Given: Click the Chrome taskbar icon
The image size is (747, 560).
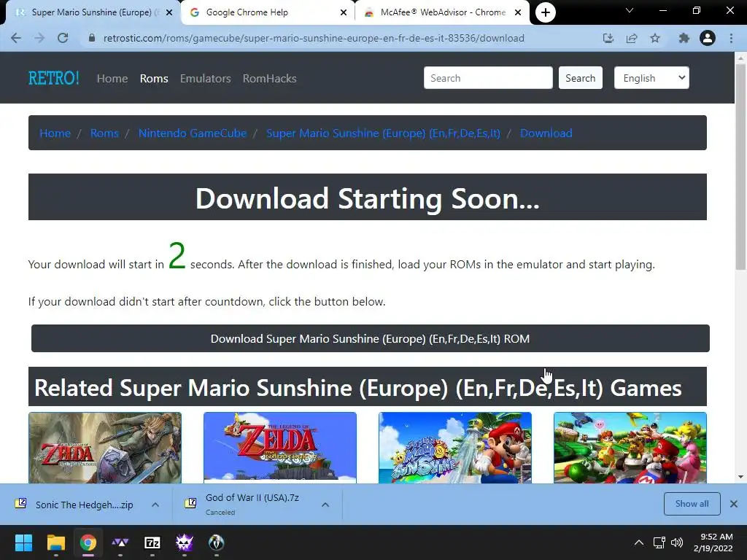Looking at the screenshot, I should (88, 542).
